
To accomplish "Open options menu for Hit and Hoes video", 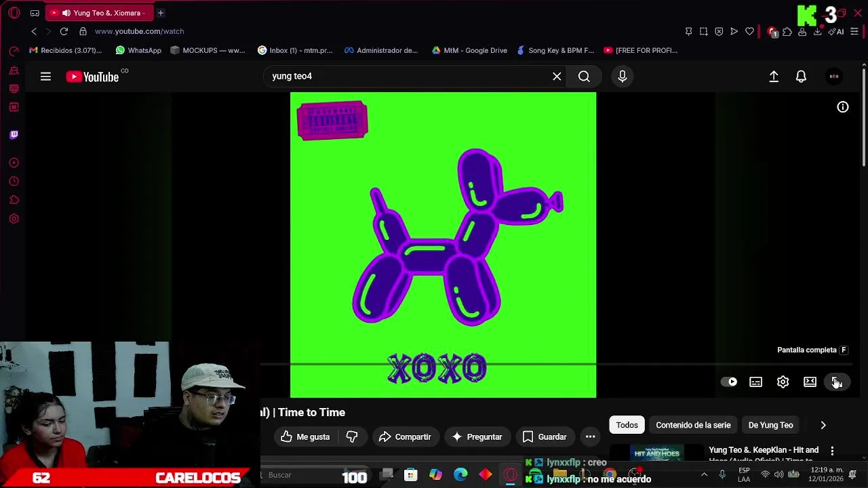I will click(832, 451).
